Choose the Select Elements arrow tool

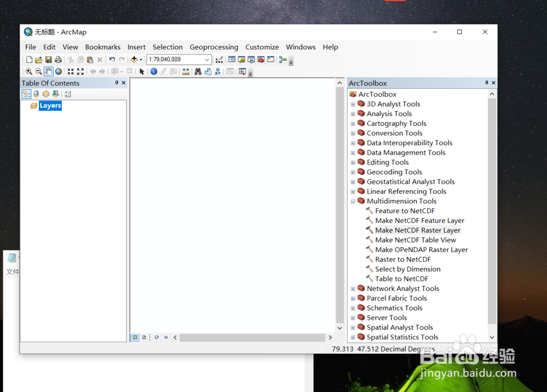(x=142, y=72)
